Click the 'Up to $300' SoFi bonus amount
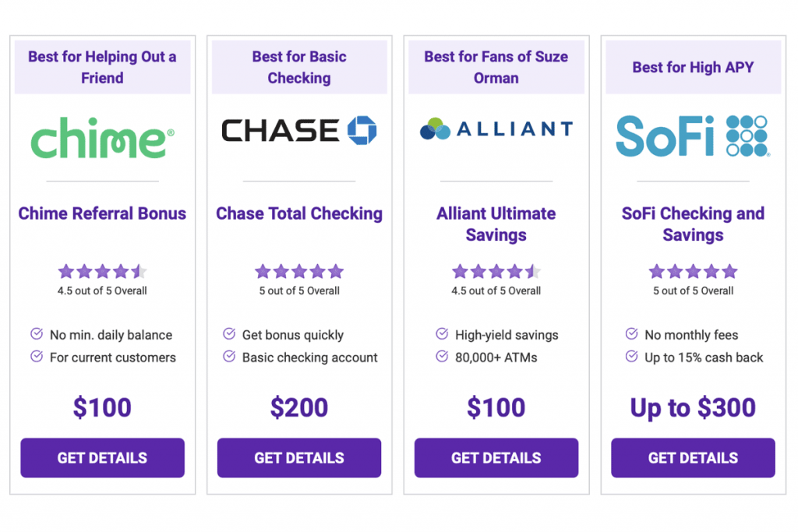Viewport: 798px width, 532px height. (x=693, y=407)
